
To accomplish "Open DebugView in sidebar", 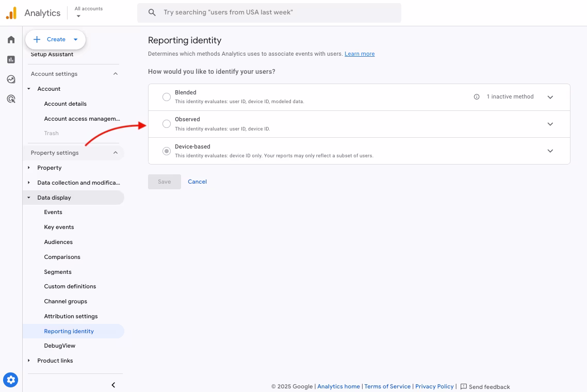I will pyautogui.click(x=59, y=346).
